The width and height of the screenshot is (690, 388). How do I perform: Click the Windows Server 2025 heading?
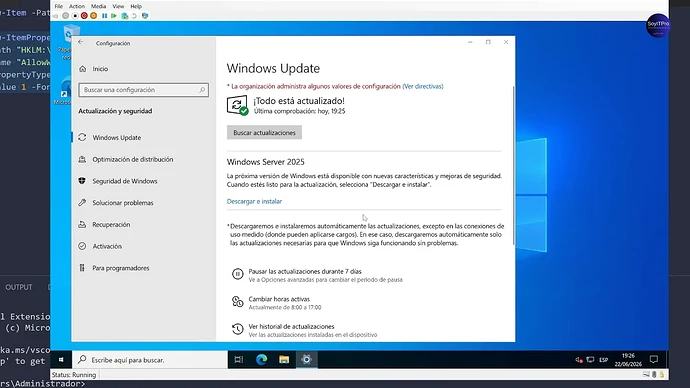point(266,162)
